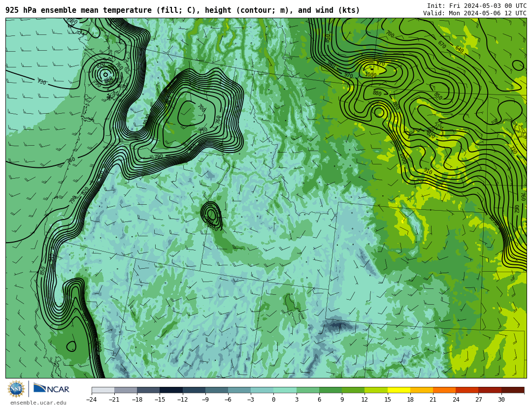Click the 670 contour label

click(x=442, y=44)
